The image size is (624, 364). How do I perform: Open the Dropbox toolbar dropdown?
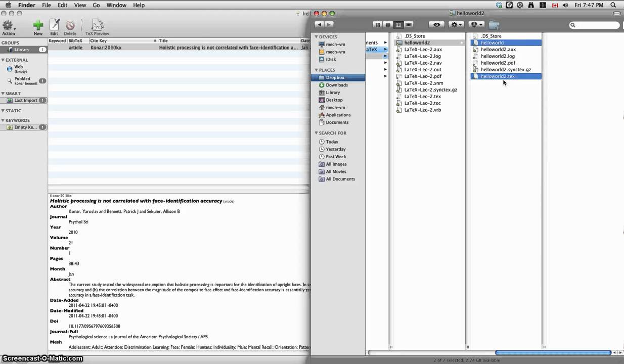pyautogui.click(x=476, y=25)
